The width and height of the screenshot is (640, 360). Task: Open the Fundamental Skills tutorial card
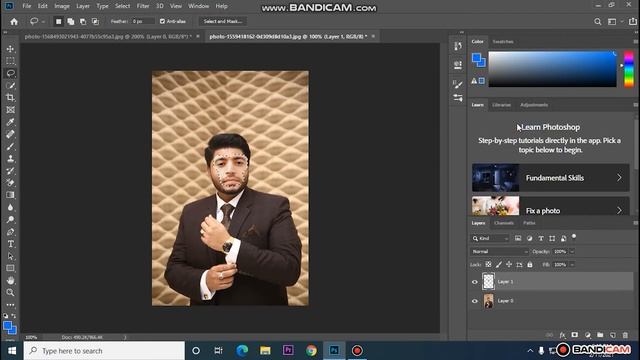pyautogui.click(x=551, y=178)
